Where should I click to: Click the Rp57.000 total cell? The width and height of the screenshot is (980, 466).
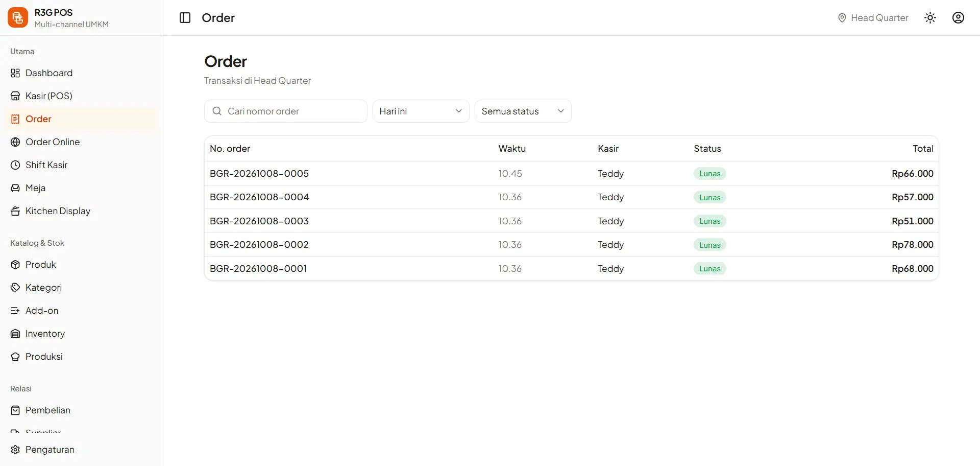pyautogui.click(x=912, y=197)
